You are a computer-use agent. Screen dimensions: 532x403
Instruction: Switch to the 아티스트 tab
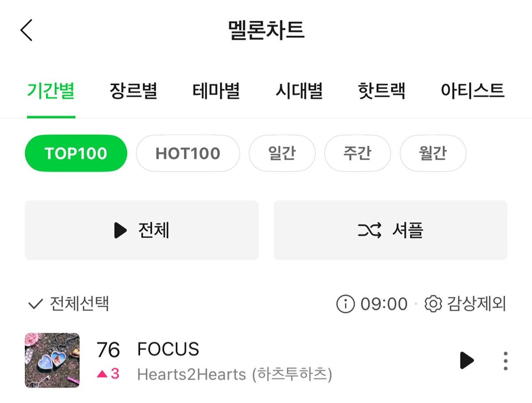point(472,91)
